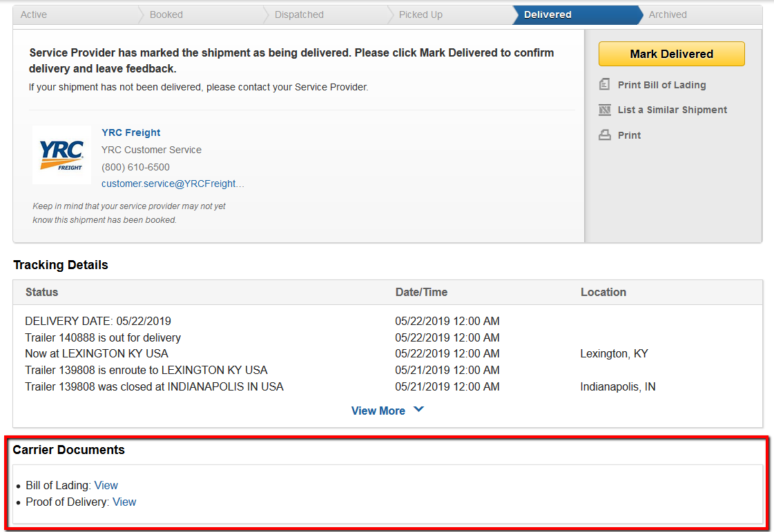Viewport: 774px width, 532px height.
Task: Select the Dispatched status step
Action: click(x=299, y=14)
